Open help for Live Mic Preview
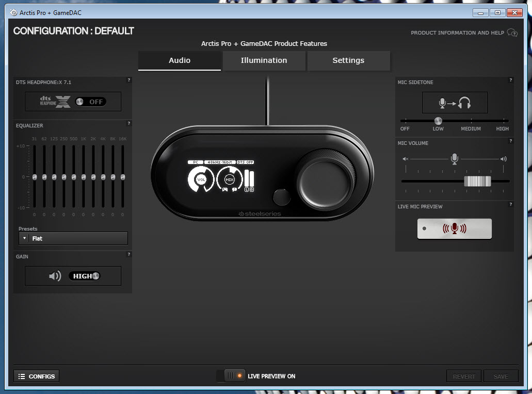This screenshot has height=394, width=532. click(x=510, y=204)
